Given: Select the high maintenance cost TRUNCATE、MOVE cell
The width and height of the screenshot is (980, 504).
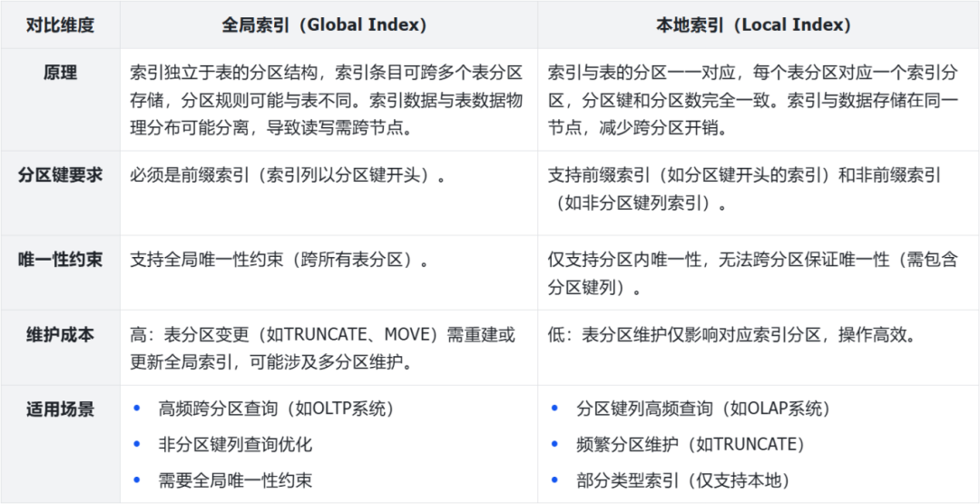Looking at the screenshot, I should click(x=323, y=349).
